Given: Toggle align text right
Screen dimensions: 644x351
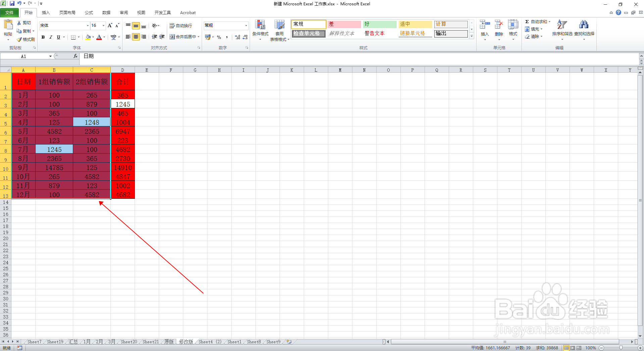Looking at the screenshot, I should (144, 37).
